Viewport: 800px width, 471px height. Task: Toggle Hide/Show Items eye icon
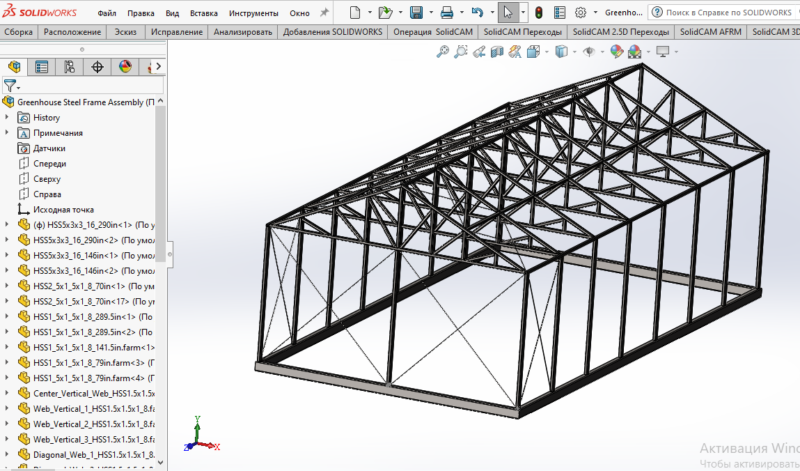[589, 52]
